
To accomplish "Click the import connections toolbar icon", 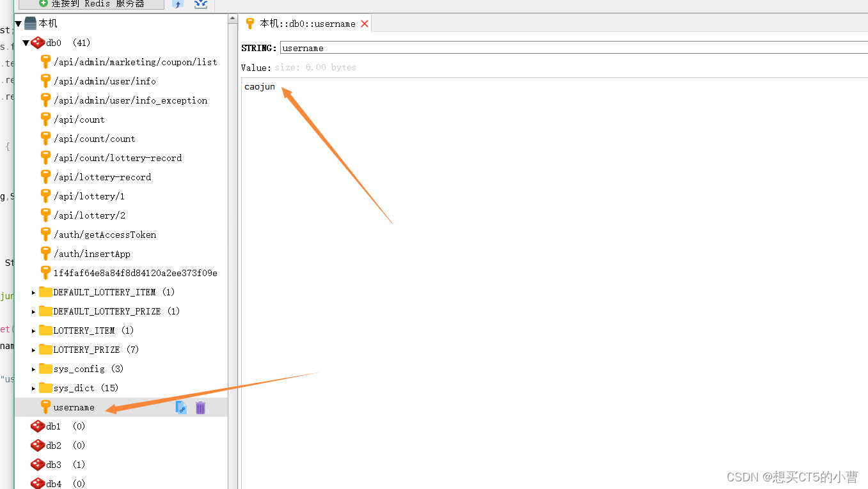I will [x=178, y=4].
